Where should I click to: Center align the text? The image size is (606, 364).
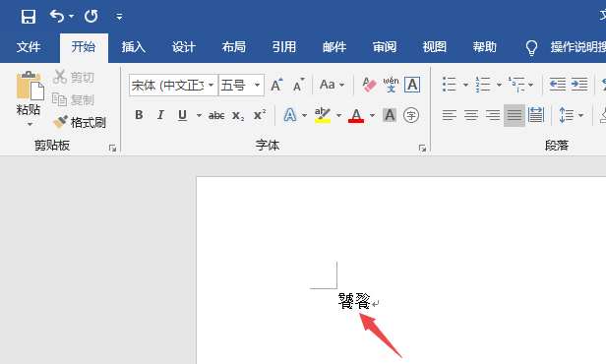471,115
